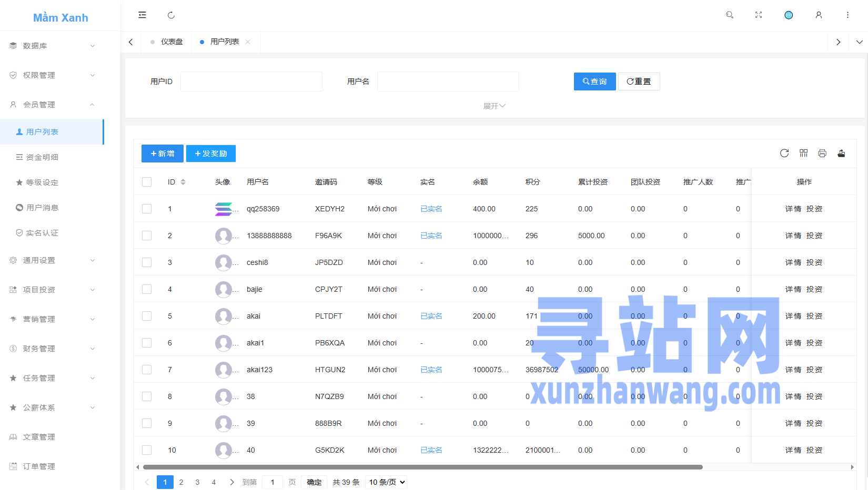Click the avatar of user ceshi8
Screen dimensions: 868x490
(224, 262)
